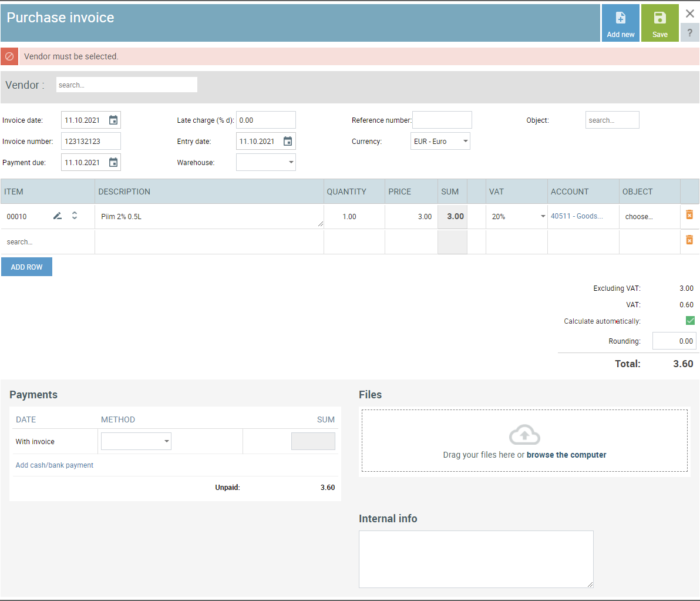Open the Entry date calendar picker
The height and width of the screenshot is (601, 700).
point(288,142)
